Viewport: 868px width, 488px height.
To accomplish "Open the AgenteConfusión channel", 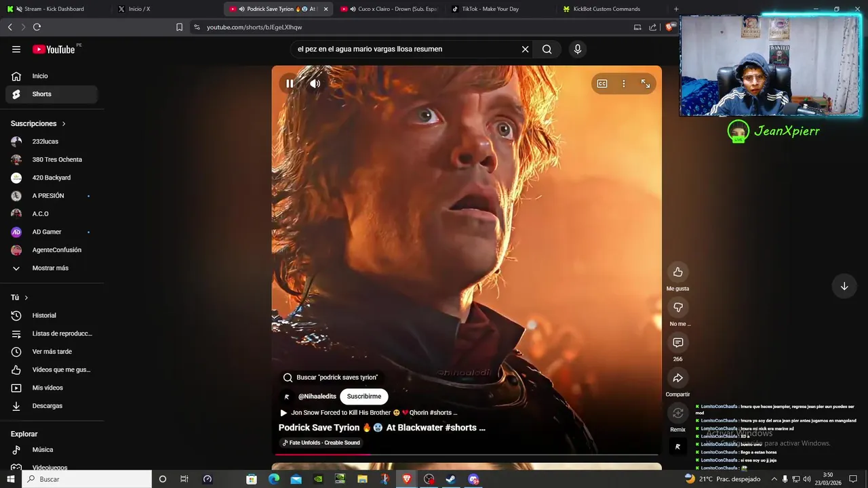I will [x=52, y=250].
